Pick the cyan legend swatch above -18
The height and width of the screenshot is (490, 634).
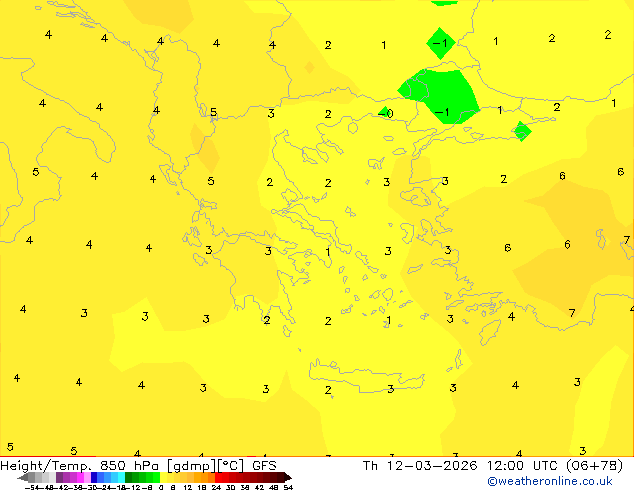[x=121, y=477]
